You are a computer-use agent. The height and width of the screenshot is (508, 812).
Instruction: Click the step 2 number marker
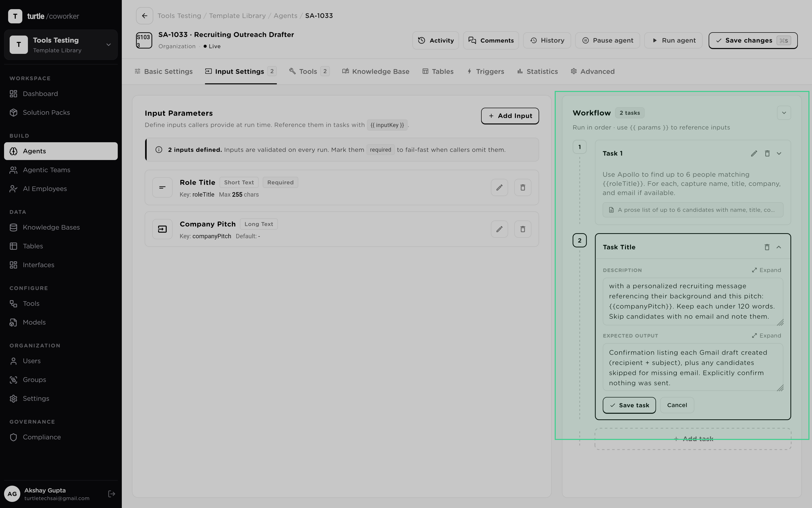pos(580,241)
